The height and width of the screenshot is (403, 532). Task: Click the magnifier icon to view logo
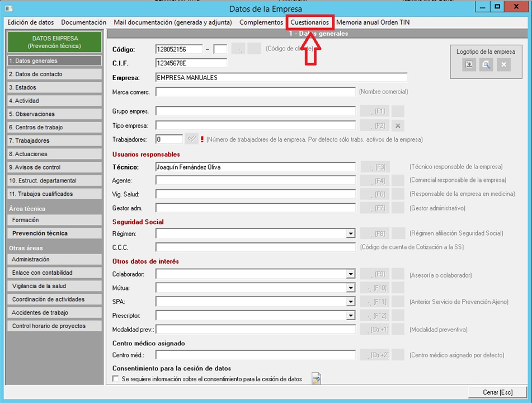(x=486, y=65)
